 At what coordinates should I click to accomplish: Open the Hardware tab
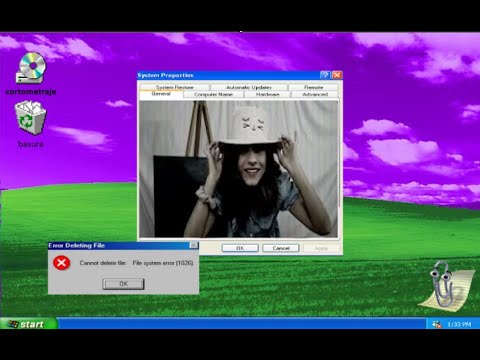click(267, 95)
